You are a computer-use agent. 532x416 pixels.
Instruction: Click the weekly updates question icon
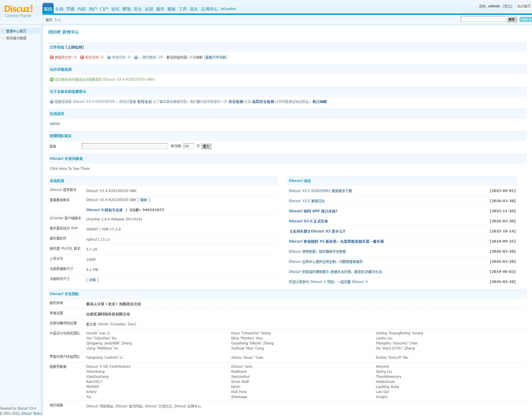[x=136, y=57]
